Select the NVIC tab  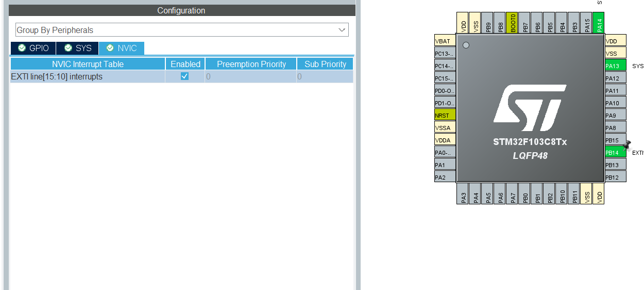pyautogui.click(x=122, y=48)
